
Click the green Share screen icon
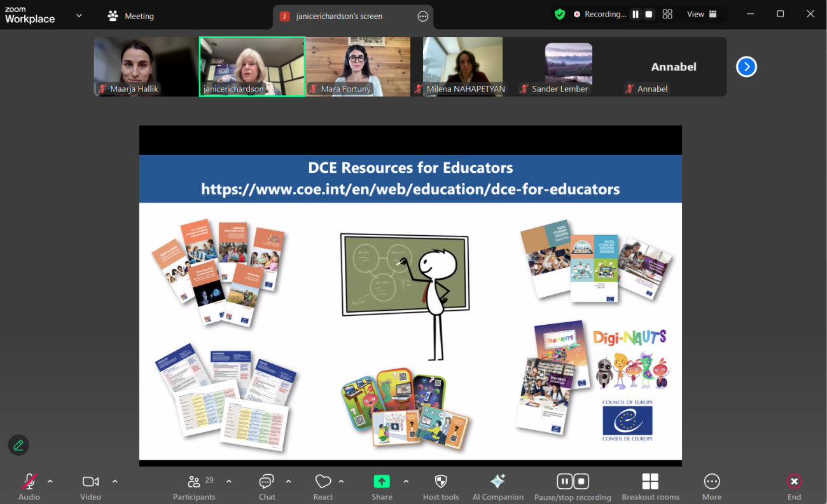(382, 482)
